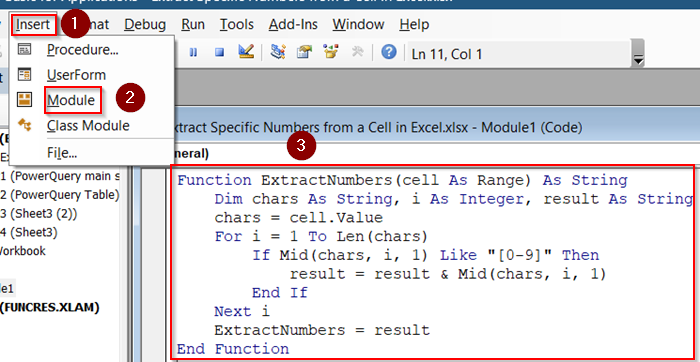Click the If Mid(chars, i, 1) Like line

(425, 255)
